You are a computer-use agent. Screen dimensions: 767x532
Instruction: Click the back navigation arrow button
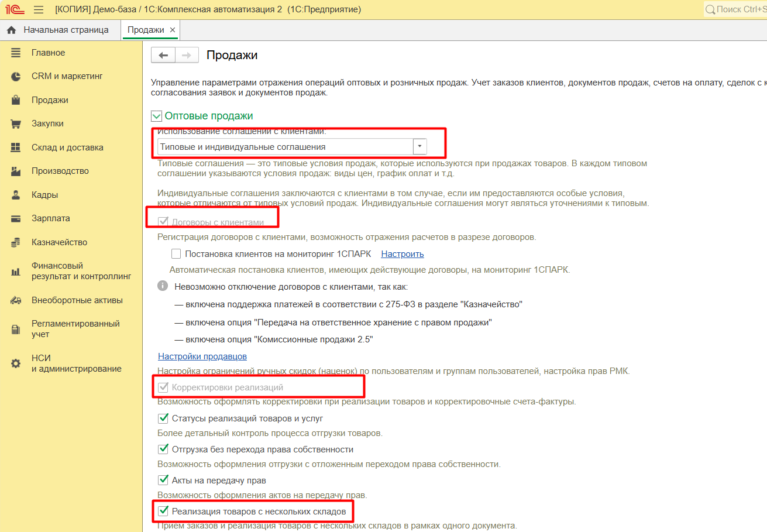click(163, 55)
